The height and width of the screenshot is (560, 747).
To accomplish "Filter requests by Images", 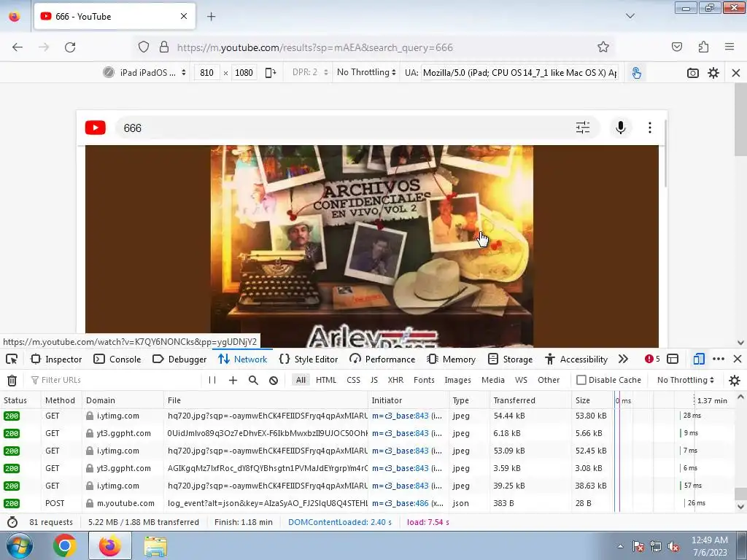I will [x=458, y=380].
